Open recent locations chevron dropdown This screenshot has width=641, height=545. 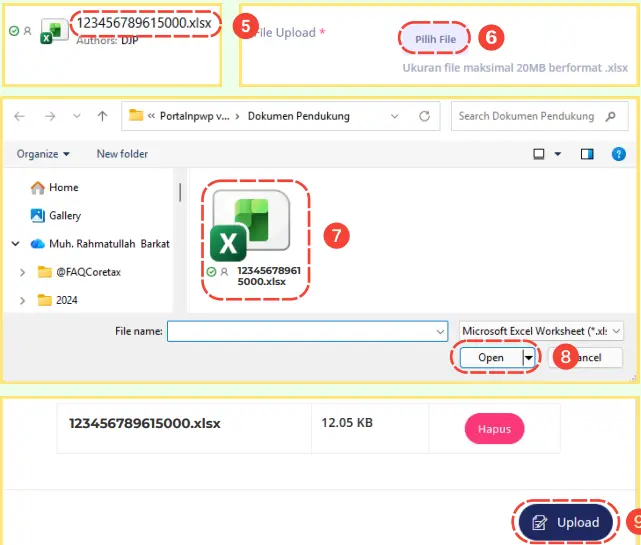(76, 116)
